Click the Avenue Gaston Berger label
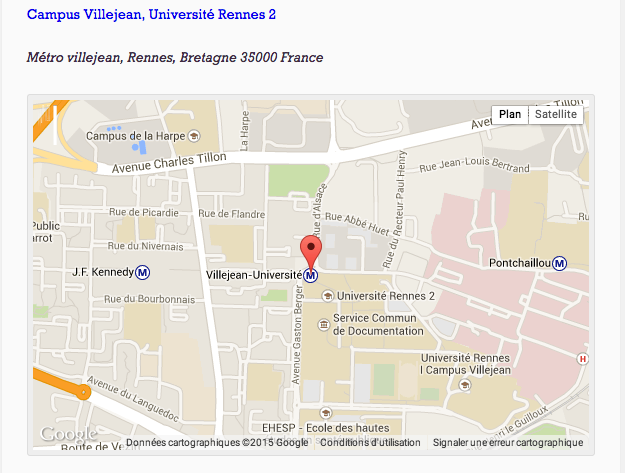Screen dimensions: 625x473 click(x=296, y=335)
